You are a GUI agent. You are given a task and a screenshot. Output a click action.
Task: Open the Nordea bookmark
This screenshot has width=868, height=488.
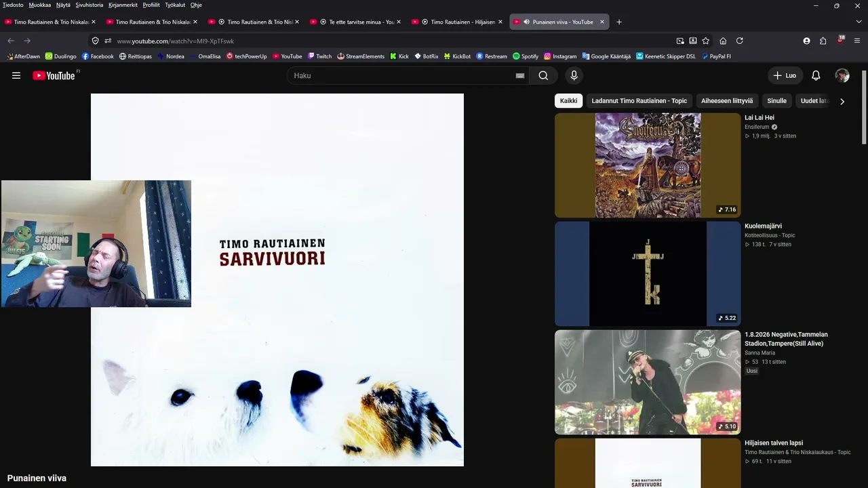pyautogui.click(x=171, y=56)
